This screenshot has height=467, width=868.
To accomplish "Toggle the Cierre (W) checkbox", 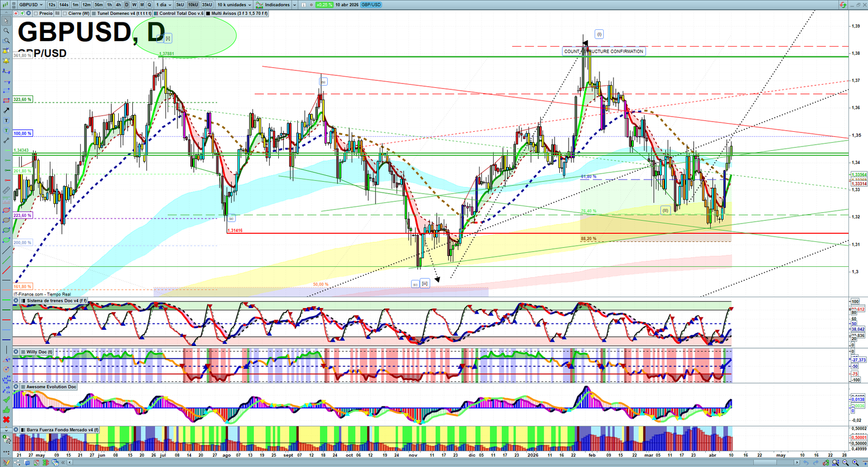I will [65, 14].
